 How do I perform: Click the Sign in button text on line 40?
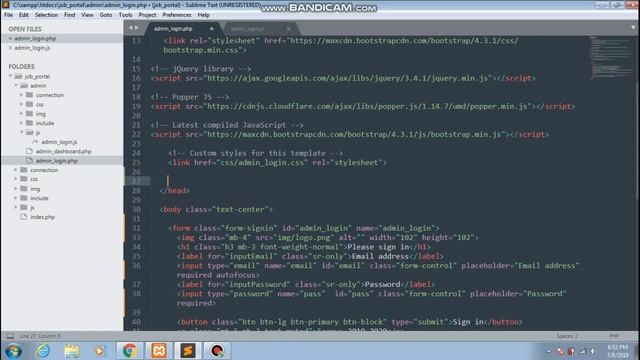468,322
